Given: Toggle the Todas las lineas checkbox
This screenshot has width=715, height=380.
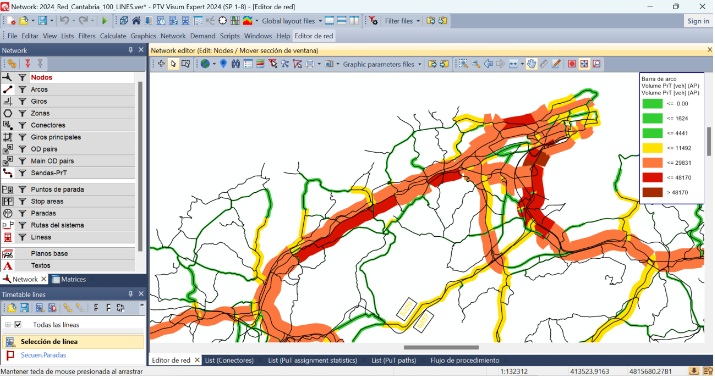Looking at the screenshot, I should (18, 325).
